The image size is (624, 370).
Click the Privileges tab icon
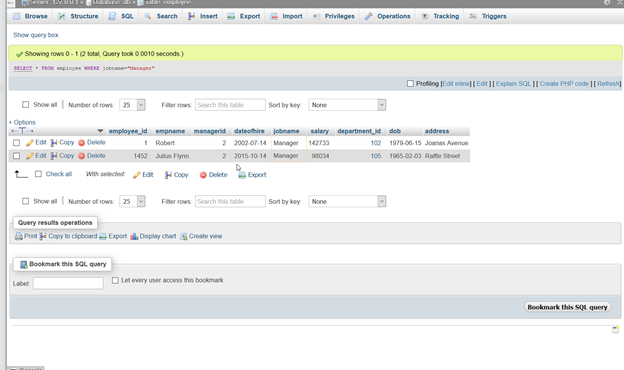click(316, 16)
